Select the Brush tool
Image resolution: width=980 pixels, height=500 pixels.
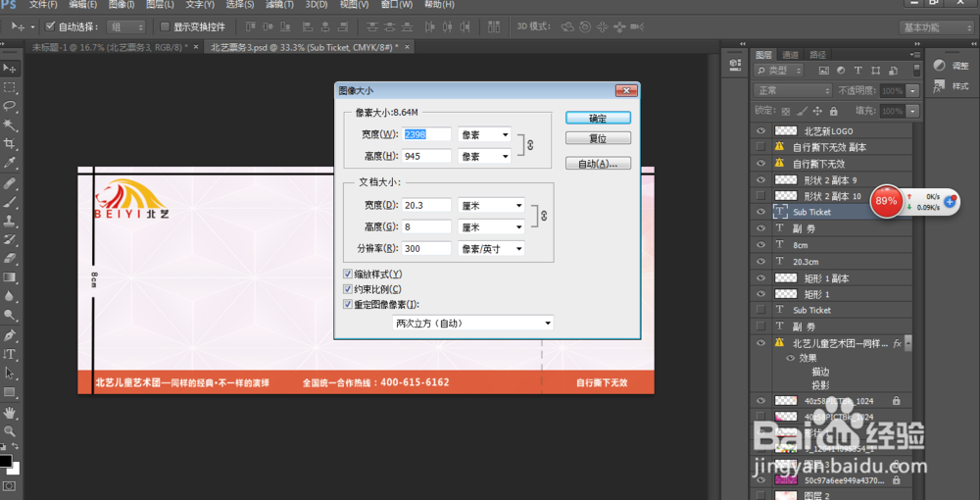[10, 202]
